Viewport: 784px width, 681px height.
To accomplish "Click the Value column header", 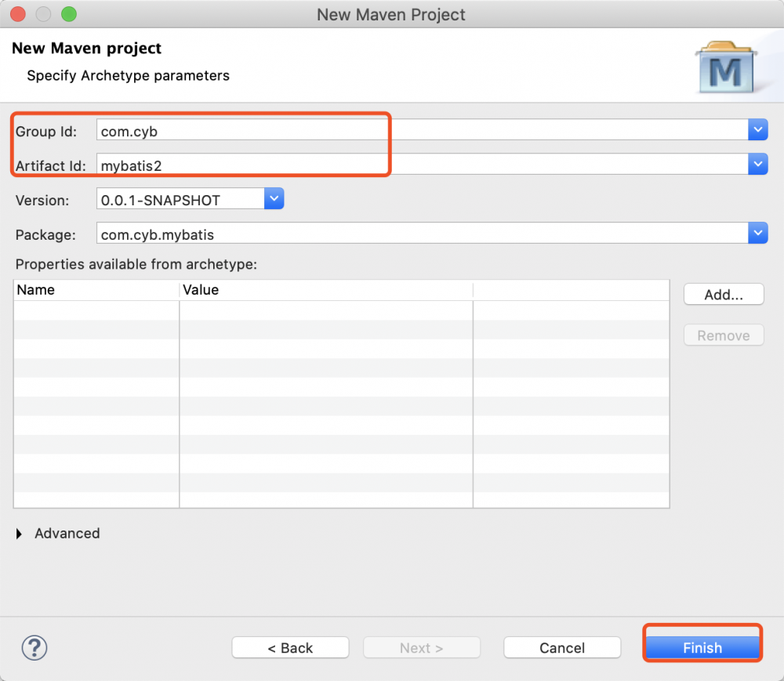I will (326, 290).
